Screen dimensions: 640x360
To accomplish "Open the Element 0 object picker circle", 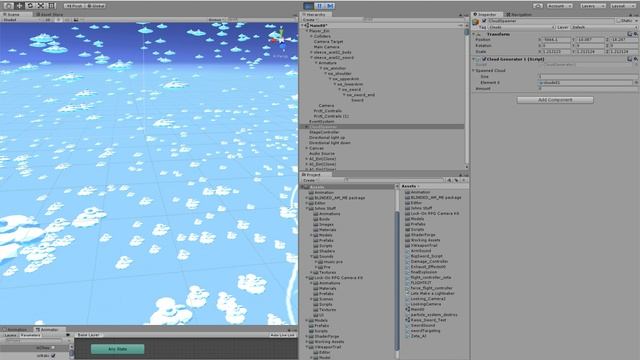I will click(x=636, y=82).
